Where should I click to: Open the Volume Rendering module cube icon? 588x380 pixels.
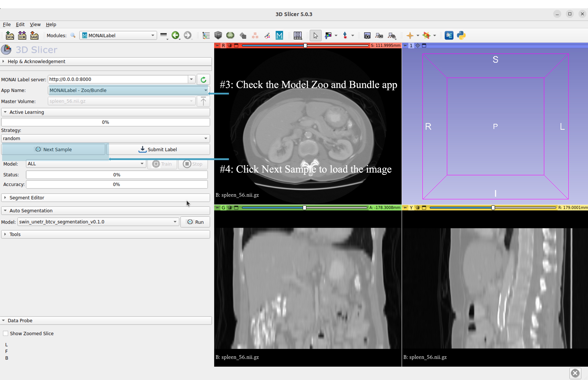pyautogui.click(x=218, y=35)
